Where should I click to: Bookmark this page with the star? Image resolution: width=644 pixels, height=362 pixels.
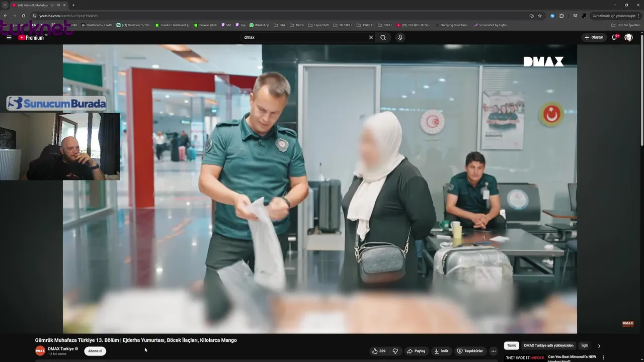540,16
